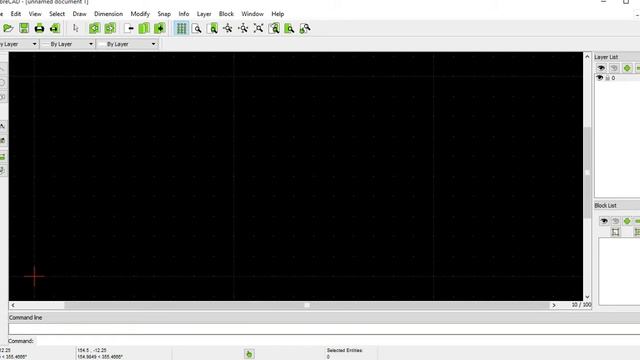640x360 pixels.
Task: Hide all layers in Layer List
Action: [614, 68]
